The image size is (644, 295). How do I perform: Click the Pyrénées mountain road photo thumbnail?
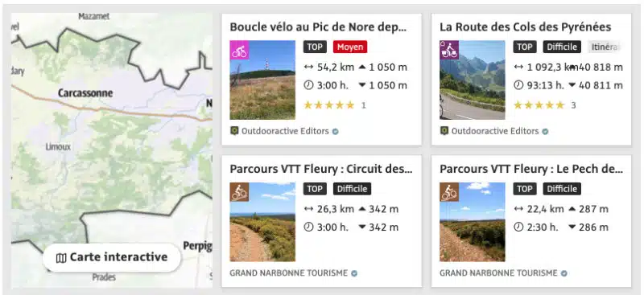(473, 80)
